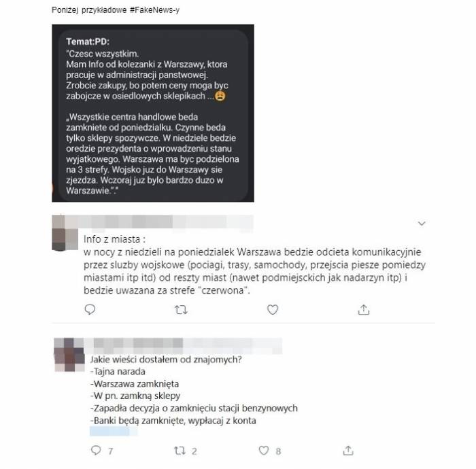Open the second tweet author's blurred avatar

[69, 355]
